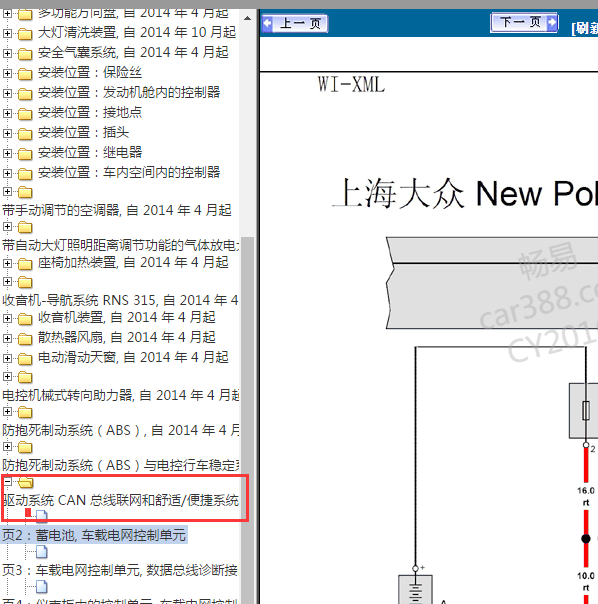
Task: Expand the 电动滑动天窗 tree node
Action: [7, 358]
